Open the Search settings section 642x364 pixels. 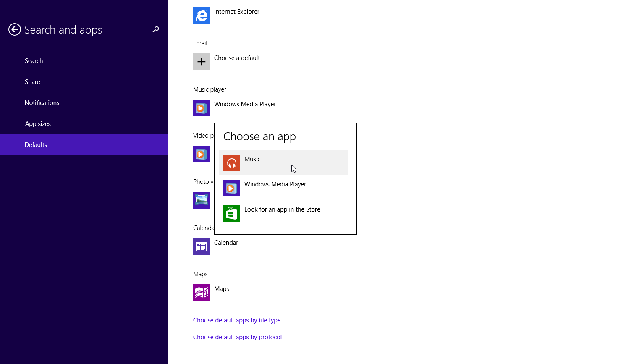tap(84, 61)
